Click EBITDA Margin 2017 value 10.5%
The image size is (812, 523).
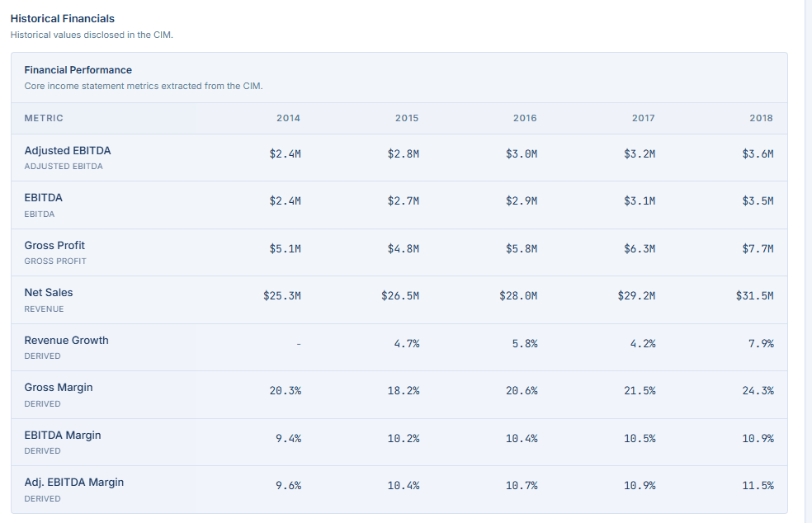(x=640, y=438)
